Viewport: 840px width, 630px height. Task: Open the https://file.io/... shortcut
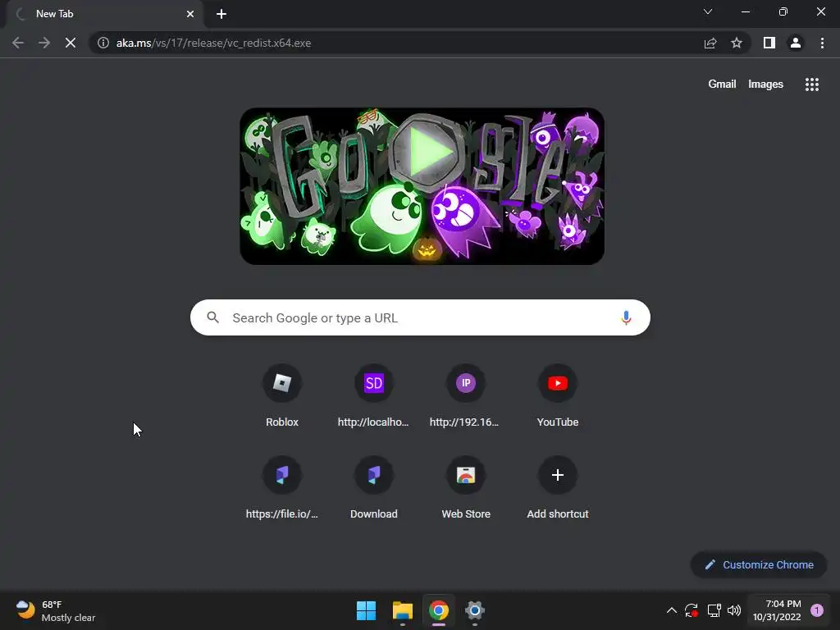click(x=282, y=488)
